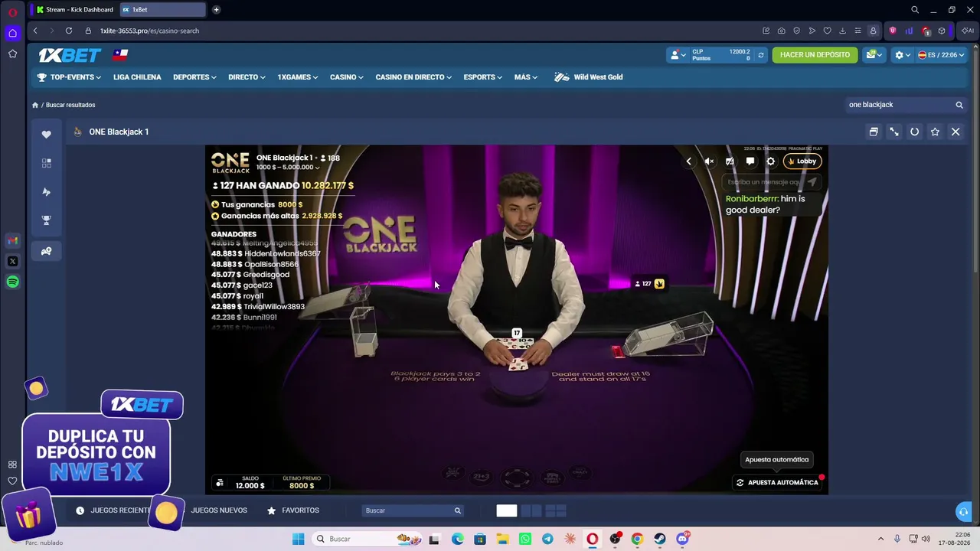This screenshot has width=980, height=551.
Task: Expand the DIRECTO menu
Action: tap(247, 77)
